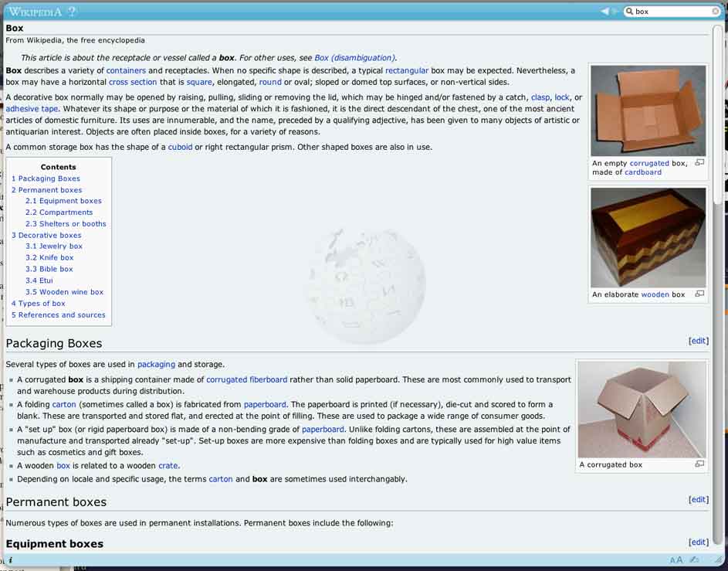Open "carton" link in the last bullet
This screenshot has width=728, height=571.
click(x=221, y=479)
